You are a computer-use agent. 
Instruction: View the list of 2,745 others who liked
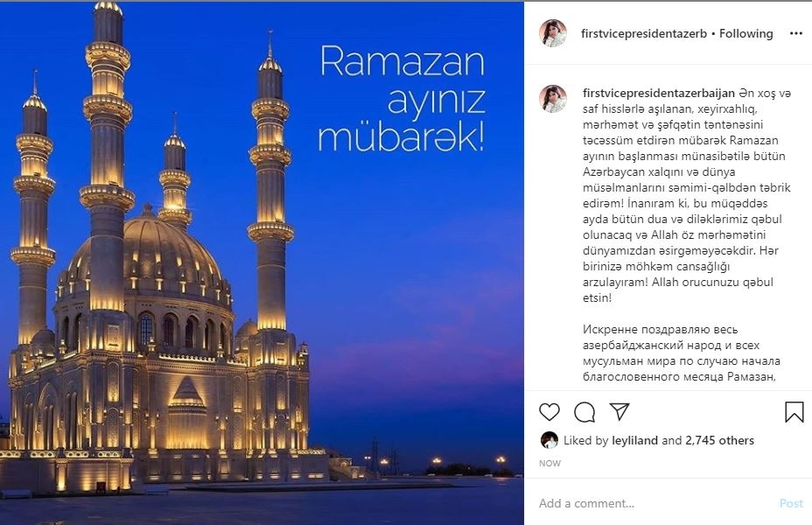720,441
